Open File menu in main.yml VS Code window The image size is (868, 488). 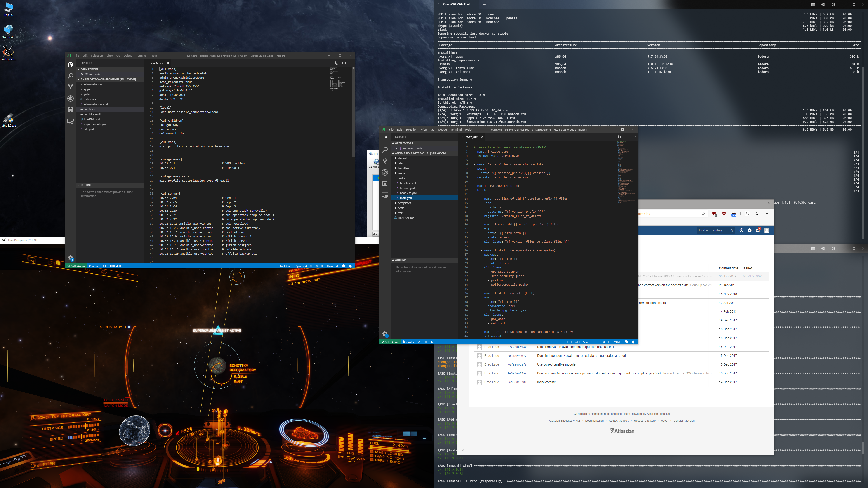click(x=391, y=129)
